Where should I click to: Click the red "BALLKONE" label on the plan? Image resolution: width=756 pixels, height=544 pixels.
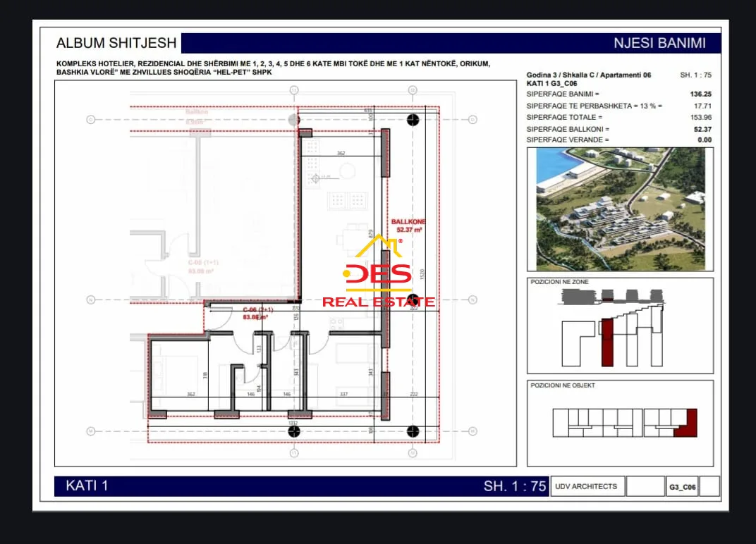coord(408,222)
